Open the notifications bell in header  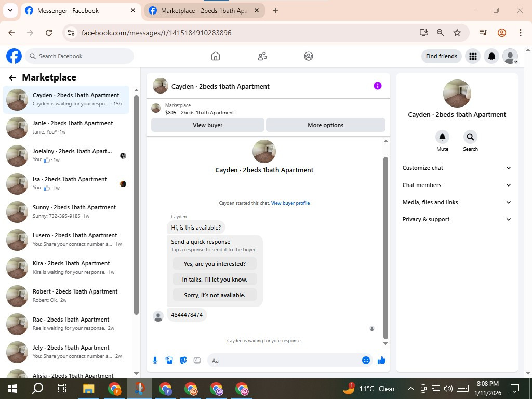click(491, 56)
